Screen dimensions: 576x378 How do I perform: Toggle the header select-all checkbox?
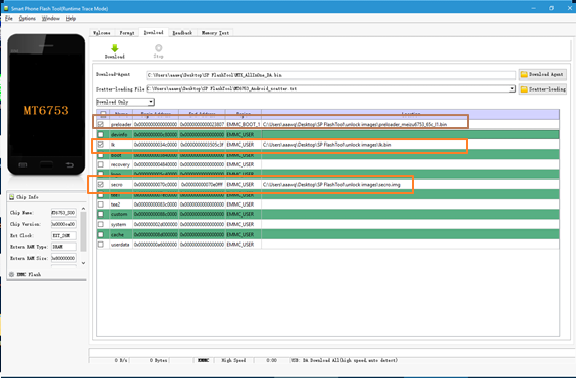point(103,114)
